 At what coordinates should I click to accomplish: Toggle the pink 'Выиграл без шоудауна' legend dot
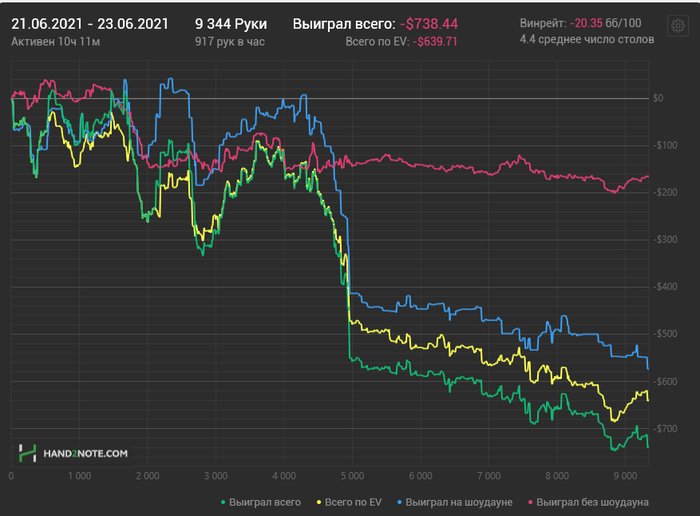pos(530,503)
